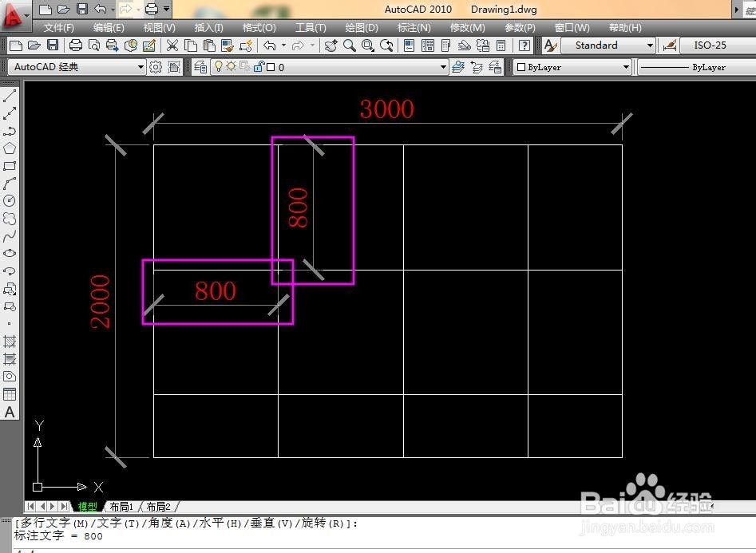
Task: Select the Ellipse tool
Action: (10, 253)
